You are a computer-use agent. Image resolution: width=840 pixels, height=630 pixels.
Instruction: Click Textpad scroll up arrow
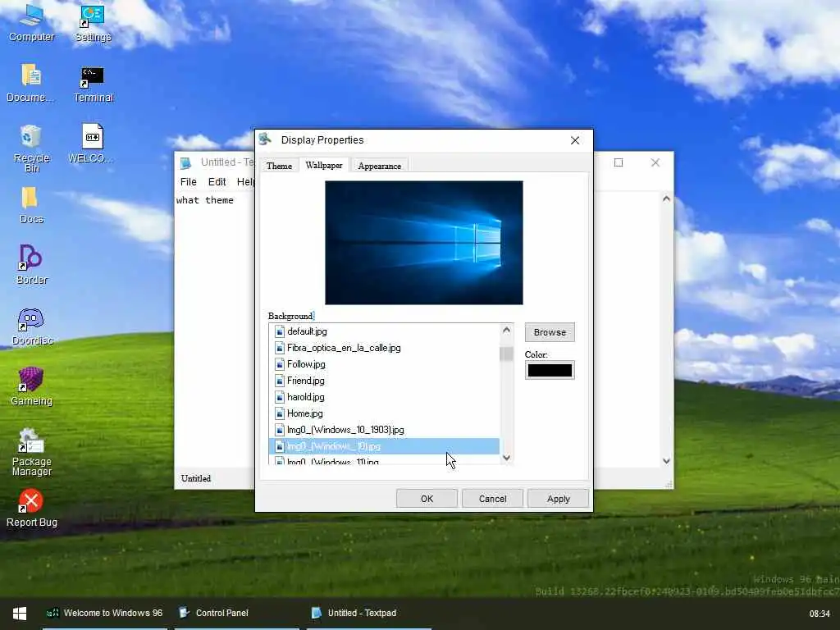pos(666,199)
